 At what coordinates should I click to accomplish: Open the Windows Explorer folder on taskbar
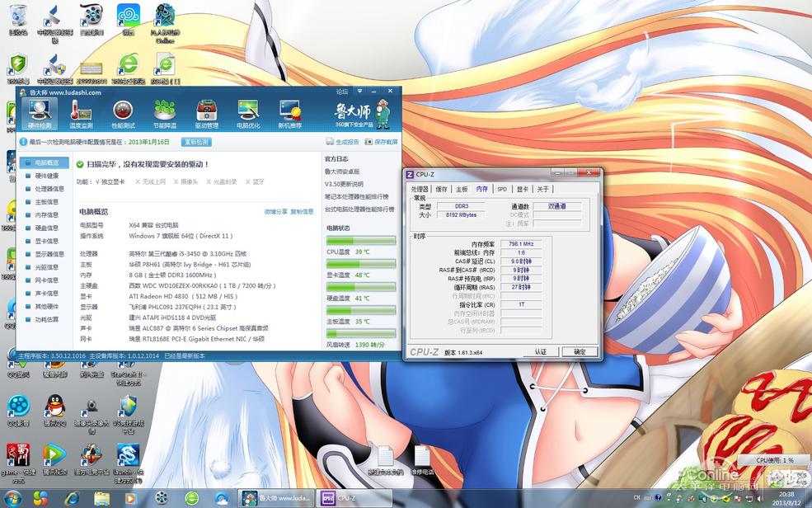[x=101, y=498]
